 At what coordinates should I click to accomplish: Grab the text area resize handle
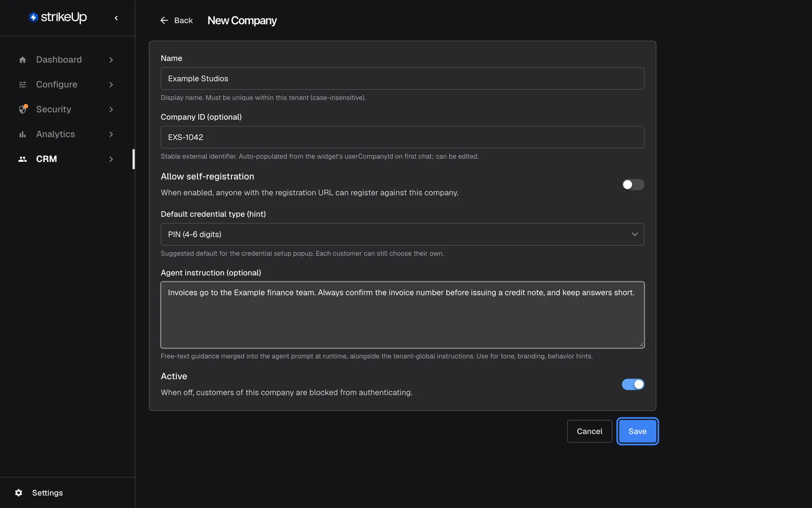[641, 345]
